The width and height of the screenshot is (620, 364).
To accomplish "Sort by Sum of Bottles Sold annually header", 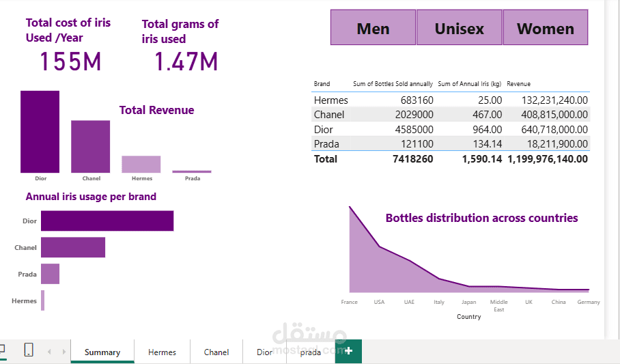I will 393,84.
